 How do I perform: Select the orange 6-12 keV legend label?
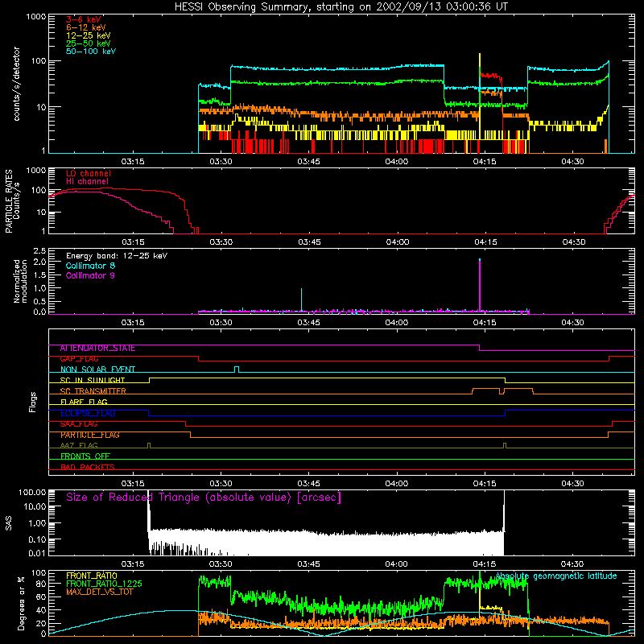coord(85,27)
